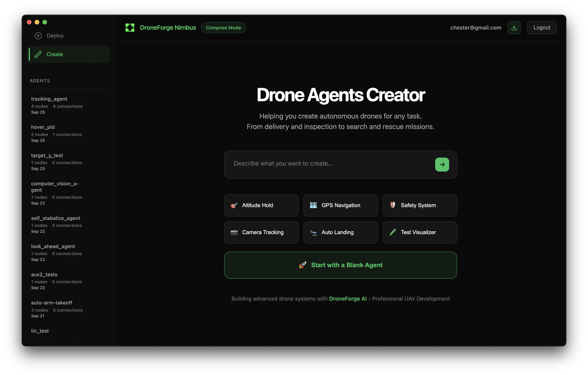Click the rocket icon on Blank Agent button
Screen dimensions: 588x375
[302, 265]
